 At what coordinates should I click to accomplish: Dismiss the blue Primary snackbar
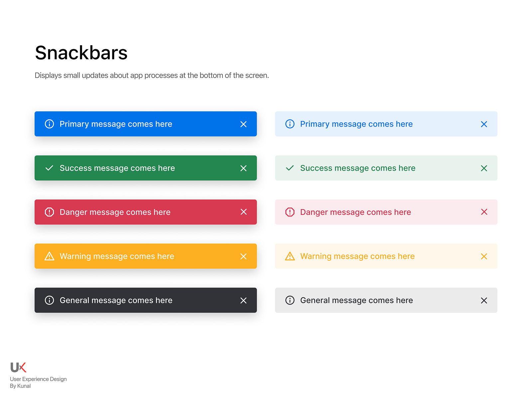[x=243, y=124]
